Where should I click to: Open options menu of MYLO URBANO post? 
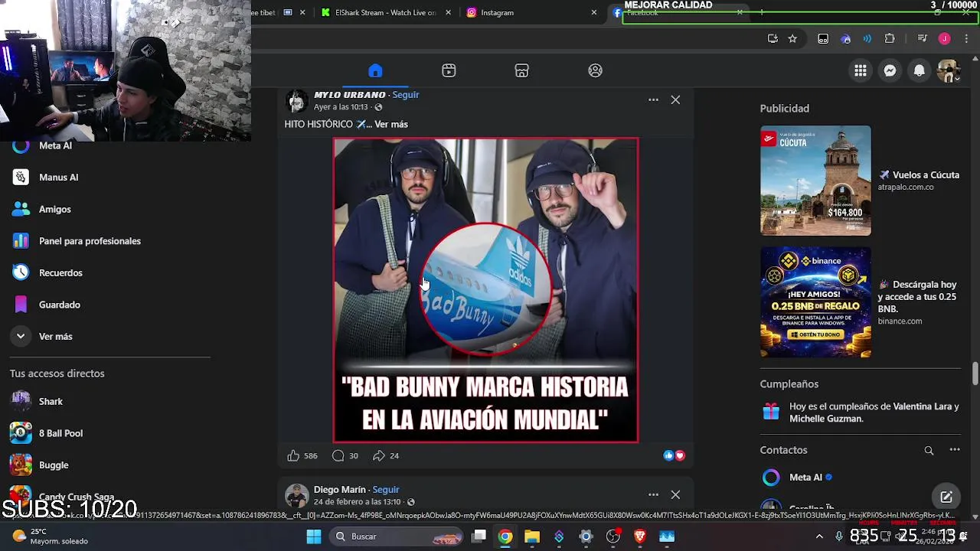point(653,99)
